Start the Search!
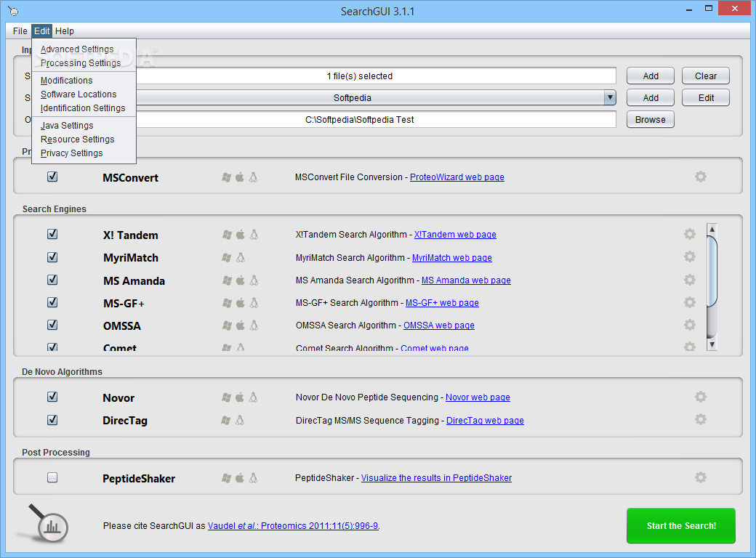 (681, 526)
